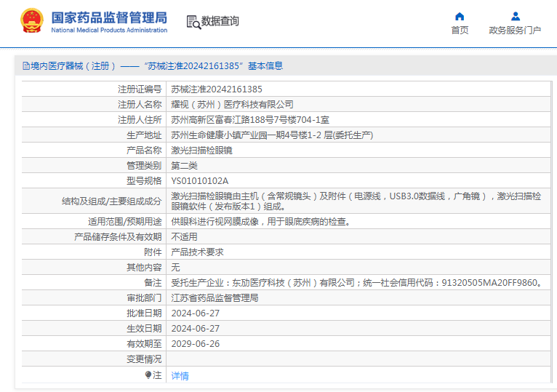Image resolution: width=557 pixels, height=392 pixels.
Task: Click the 结构及组成/主要组成成分 label
Action: [111, 201]
